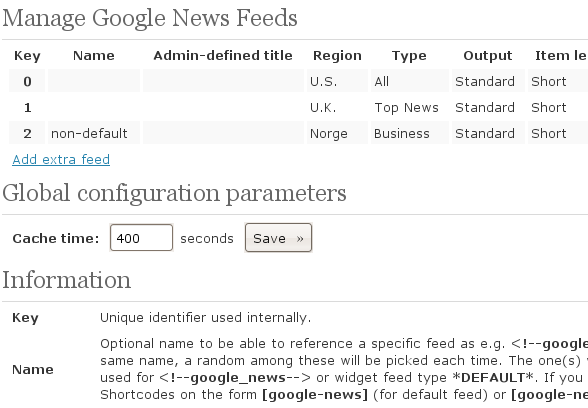588x408 pixels.
Task: Click the Global configuration parameters heading
Action: [x=174, y=194]
